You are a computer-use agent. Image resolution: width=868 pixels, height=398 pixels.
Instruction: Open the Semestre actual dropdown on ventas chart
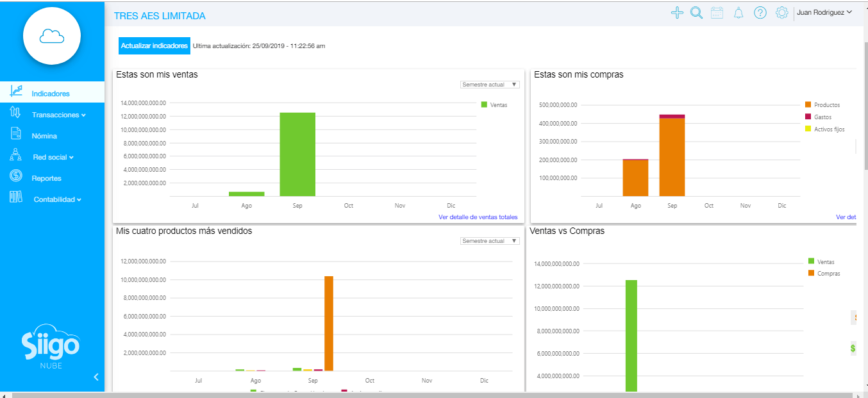click(x=490, y=84)
